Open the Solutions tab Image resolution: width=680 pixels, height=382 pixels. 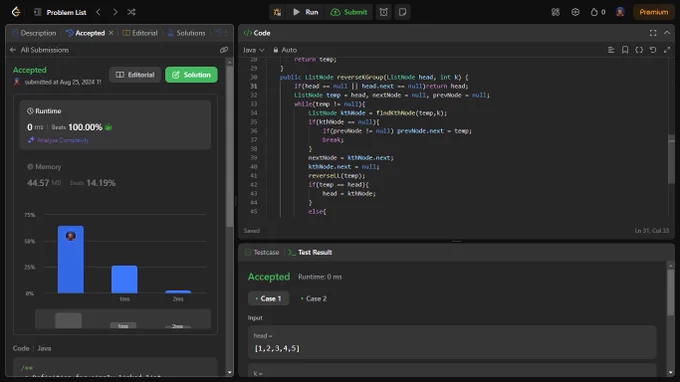[186, 33]
